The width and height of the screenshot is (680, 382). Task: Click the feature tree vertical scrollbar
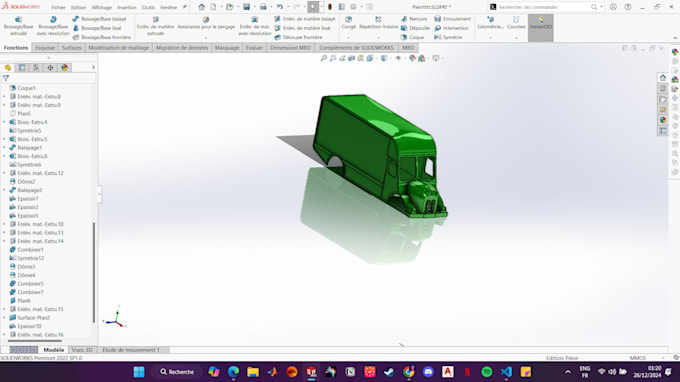pyautogui.click(x=94, y=272)
